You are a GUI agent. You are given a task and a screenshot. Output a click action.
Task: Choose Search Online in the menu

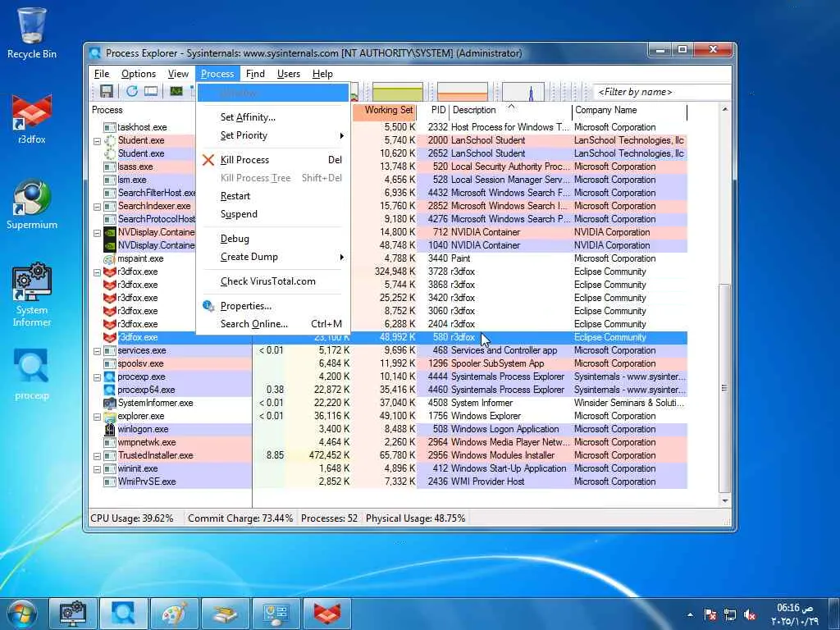(x=273, y=324)
